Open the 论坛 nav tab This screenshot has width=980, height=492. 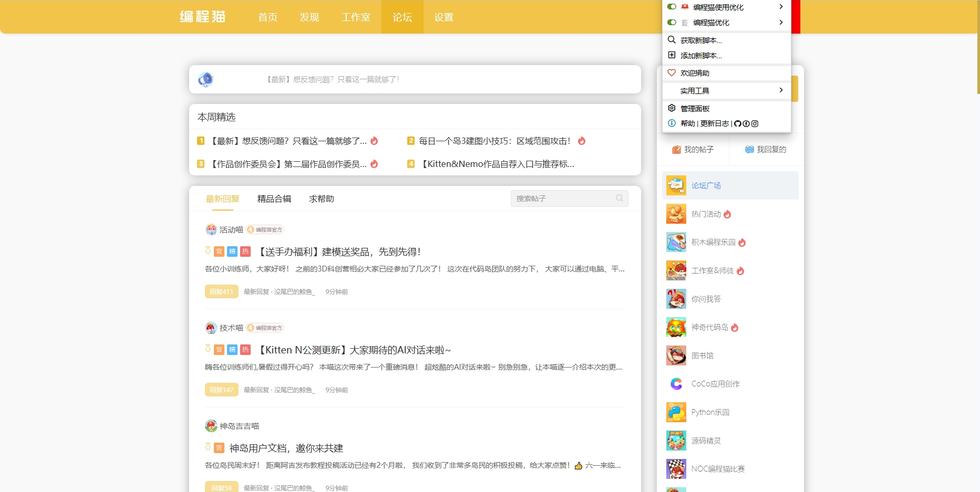pos(403,17)
